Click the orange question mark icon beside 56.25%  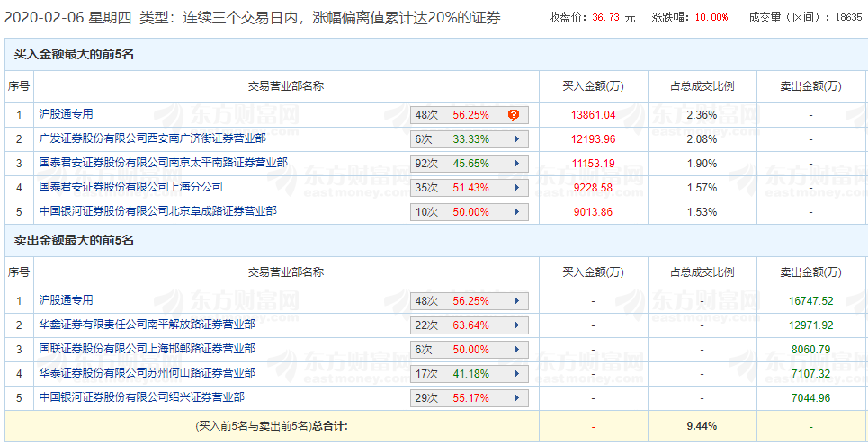click(x=514, y=115)
